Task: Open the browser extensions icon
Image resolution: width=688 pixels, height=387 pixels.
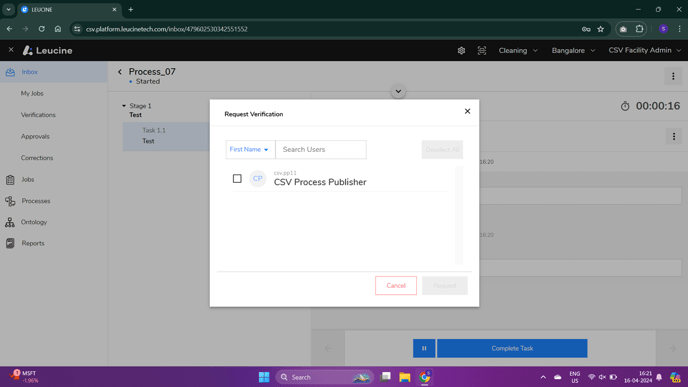Action: click(x=639, y=29)
